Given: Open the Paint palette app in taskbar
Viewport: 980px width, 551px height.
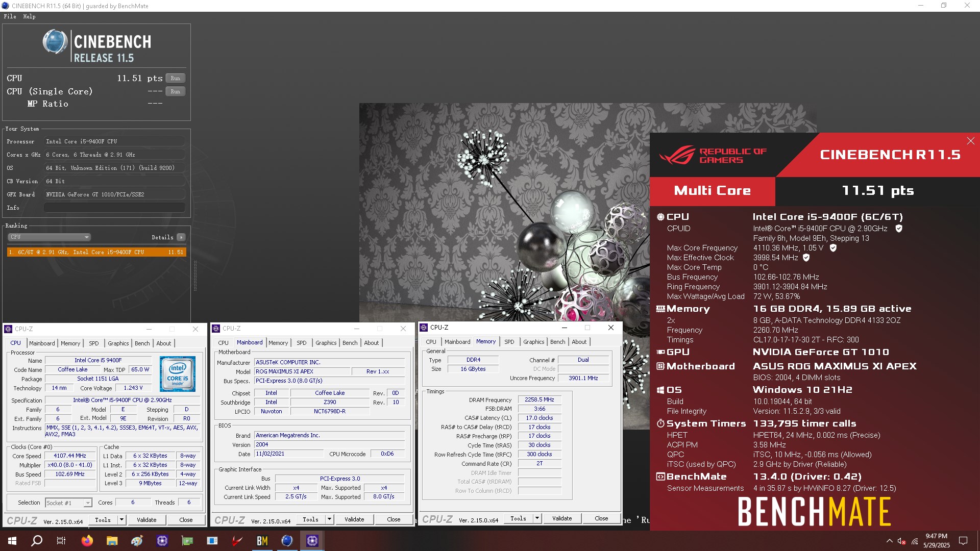Looking at the screenshot, I should 137,541.
